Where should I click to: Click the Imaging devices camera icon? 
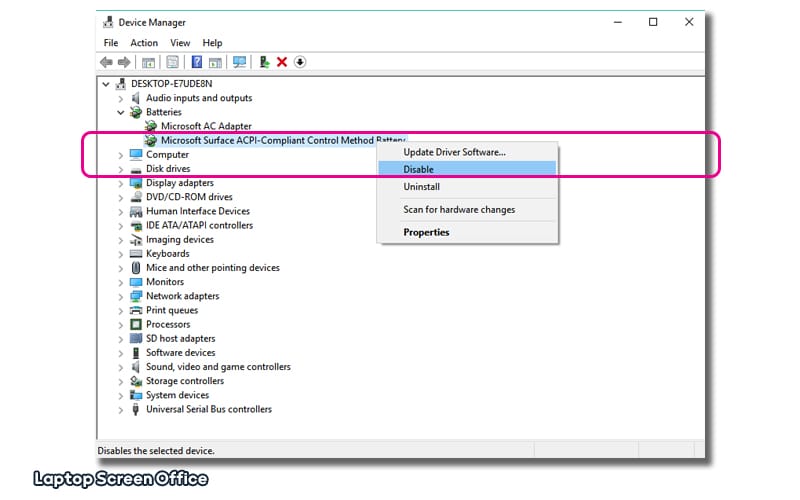point(136,239)
